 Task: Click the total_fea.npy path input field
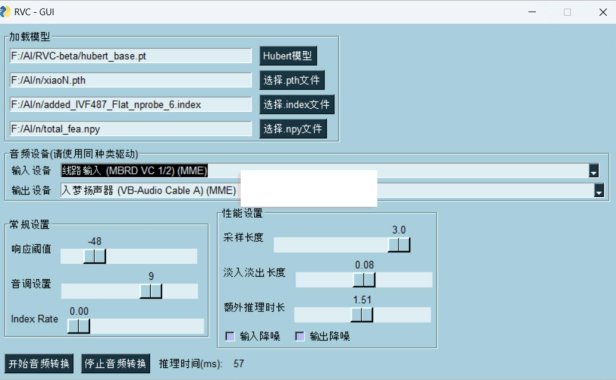(x=131, y=129)
